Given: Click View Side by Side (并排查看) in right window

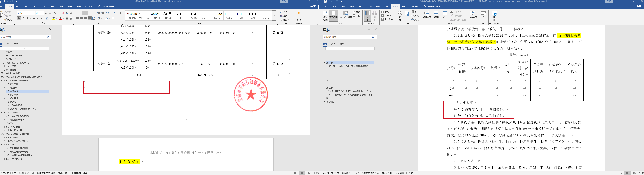Looking at the screenshot, I should [x=456, y=12].
